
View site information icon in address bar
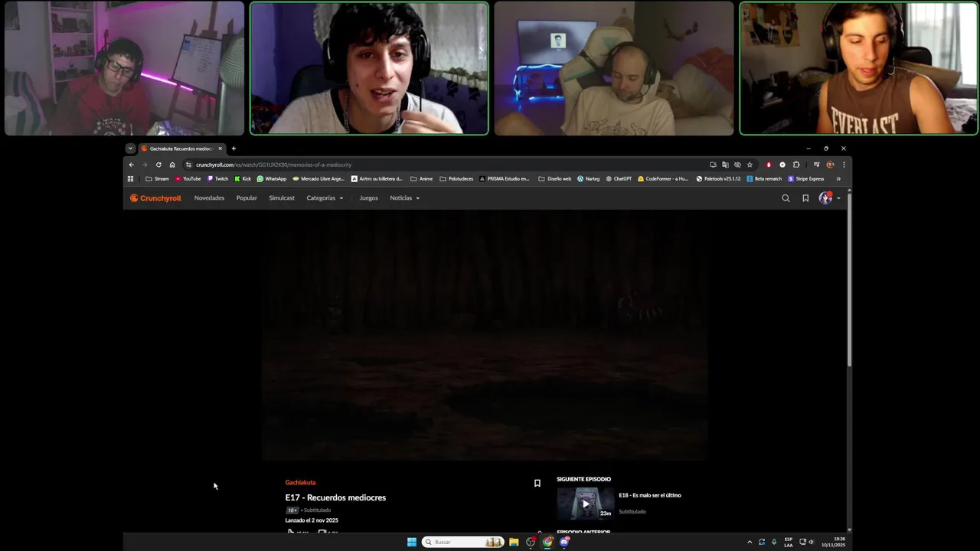(188, 165)
